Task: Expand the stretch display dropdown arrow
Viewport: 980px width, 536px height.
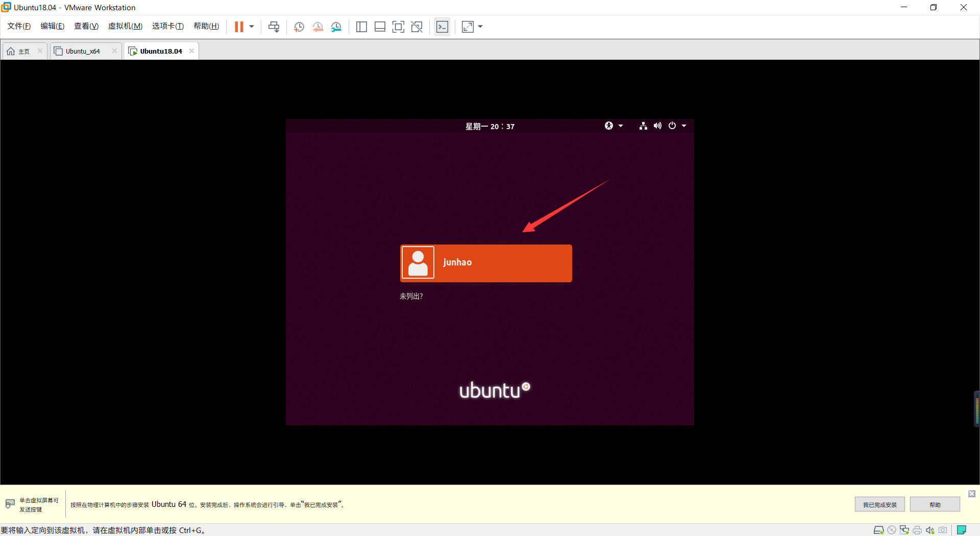Action: point(480,27)
